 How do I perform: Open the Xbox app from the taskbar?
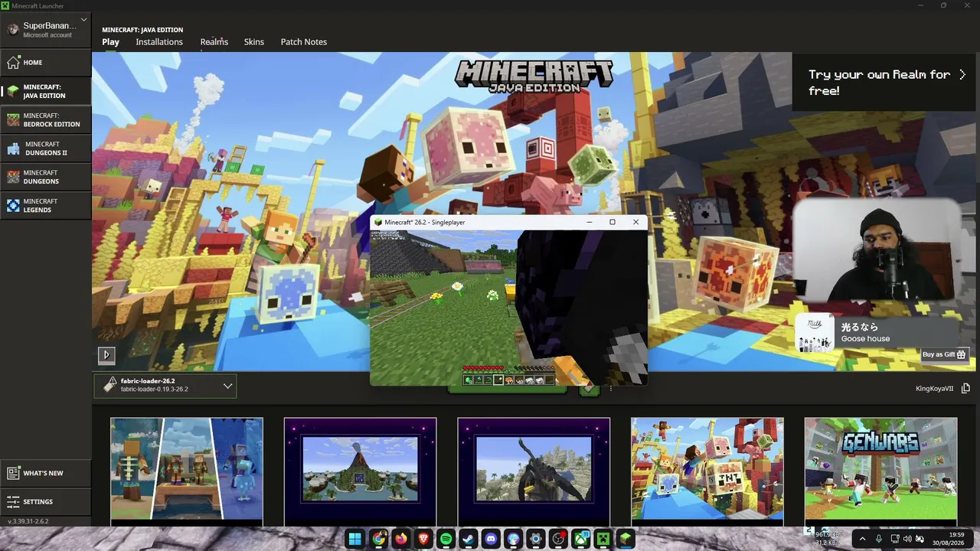(581, 539)
